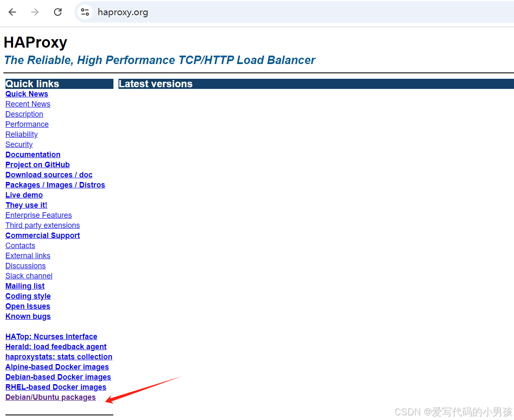The height and width of the screenshot is (420, 514).
Task: Visit the Discussions link
Action: tap(25, 266)
